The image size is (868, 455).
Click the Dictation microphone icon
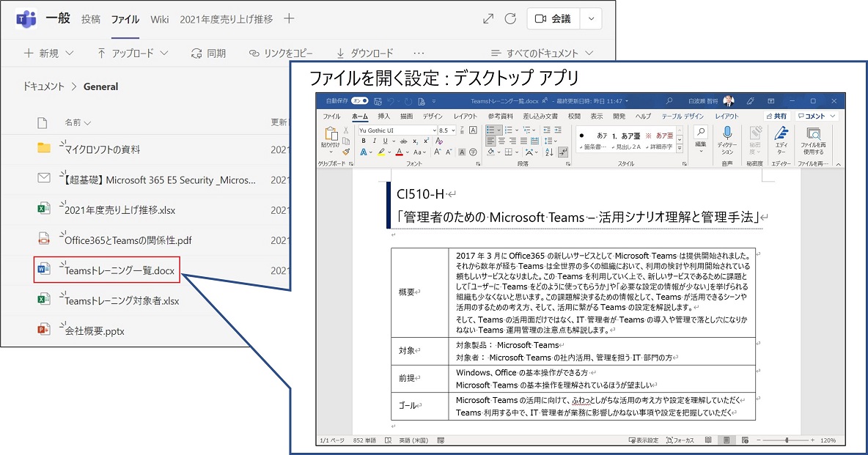coord(727,133)
